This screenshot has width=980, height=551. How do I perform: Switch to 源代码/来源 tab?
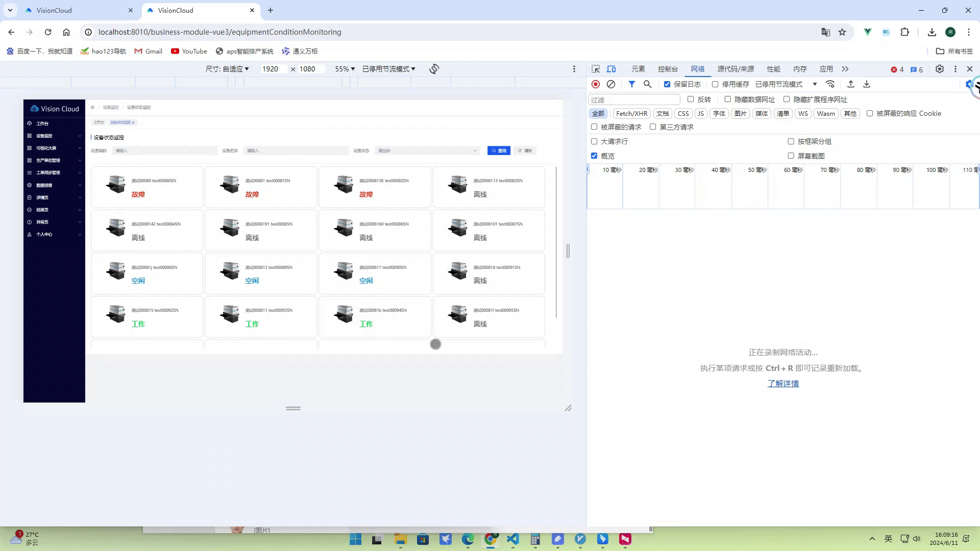pyautogui.click(x=736, y=69)
